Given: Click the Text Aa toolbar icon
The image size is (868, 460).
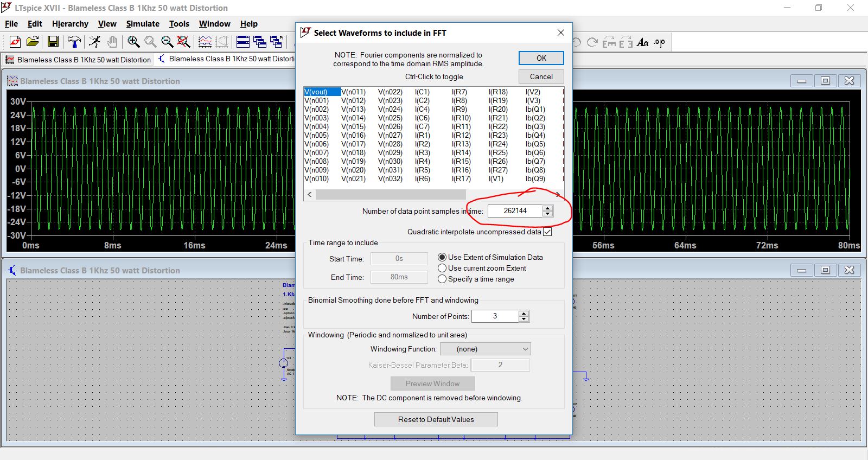Looking at the screenshot, I should pyautogui.click(x=643, y=42).
